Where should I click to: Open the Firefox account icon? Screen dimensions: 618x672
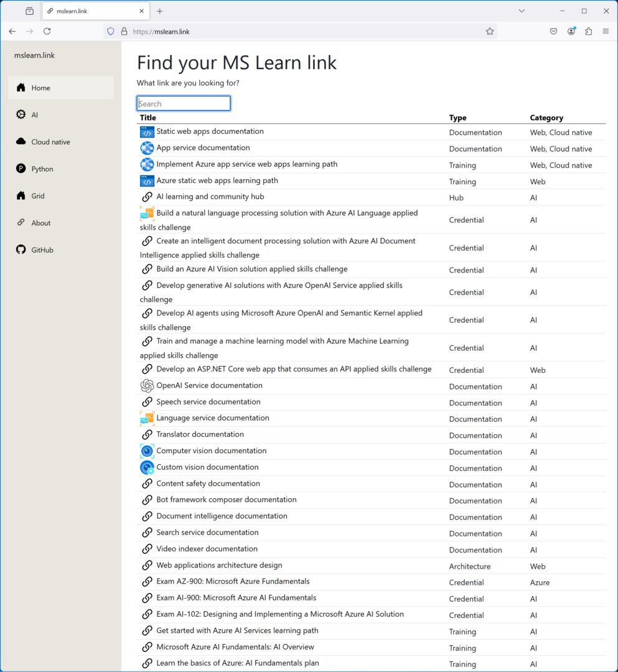(571, 31)
